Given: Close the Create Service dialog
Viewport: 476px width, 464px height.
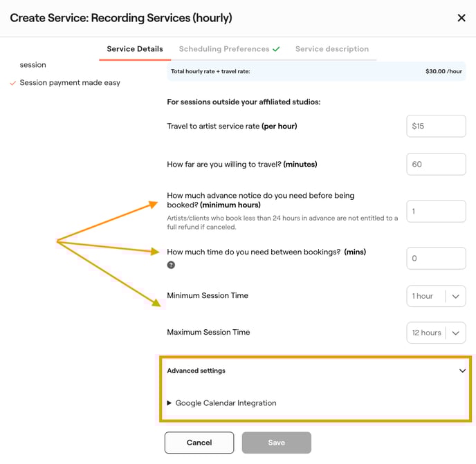Looking at the screenshot, I should coord(461,18).
